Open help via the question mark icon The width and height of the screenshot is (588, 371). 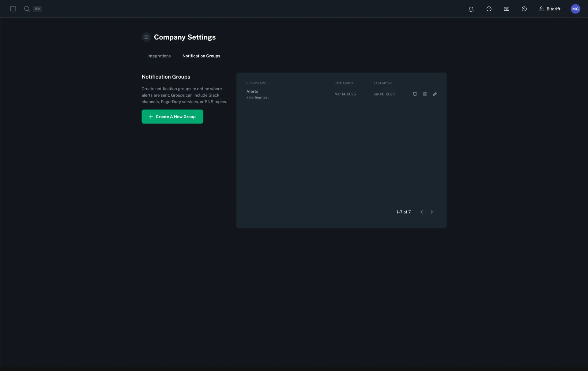click(x=524, y=9)
